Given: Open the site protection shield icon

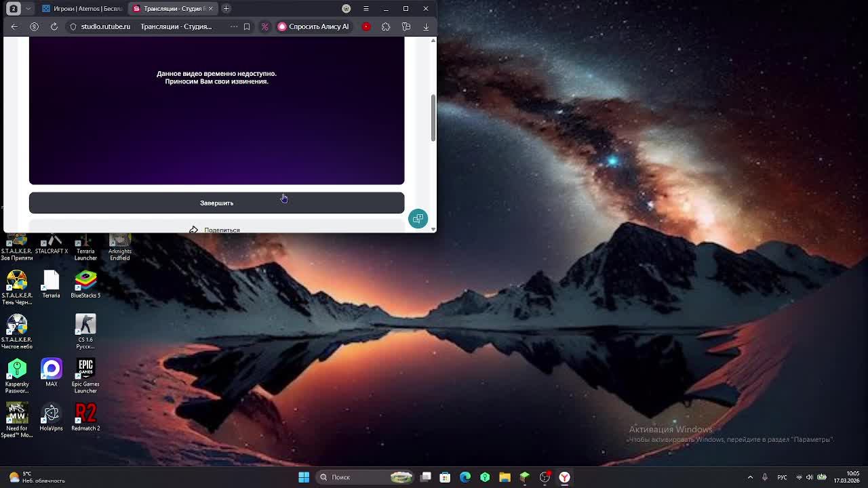Looking at the screenshot, I should pyautogui.click(x=73, y=26).
